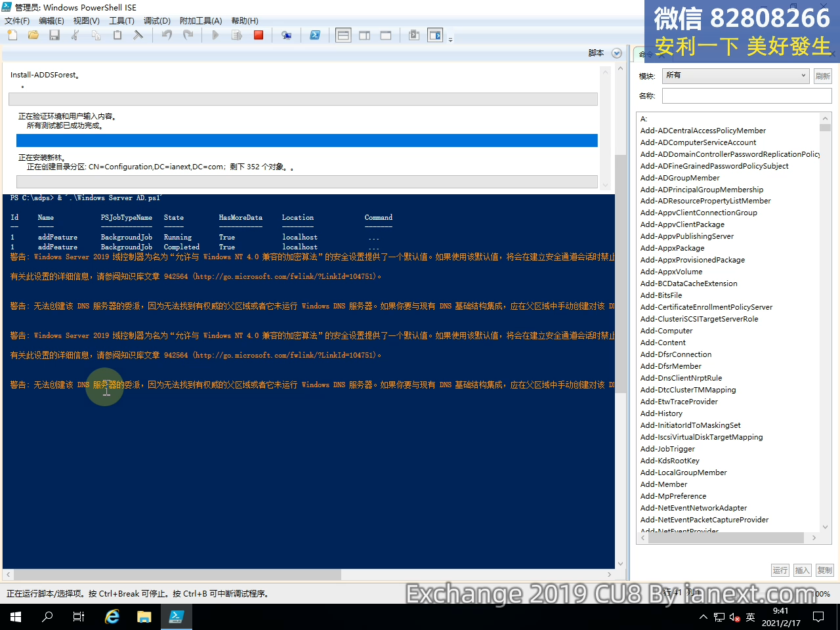Select Add-AppxPackage in the command list

[x=672, y=248]
